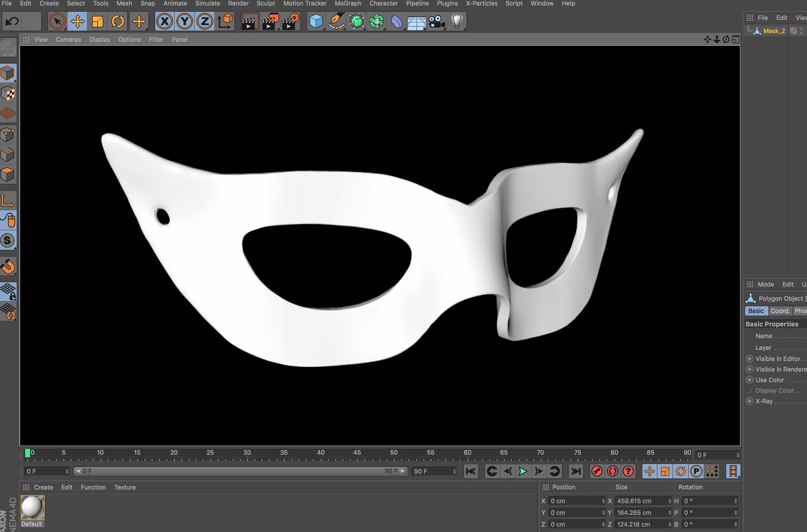
Task: Click the Size X 458.615 cm field
Action: 643,501
